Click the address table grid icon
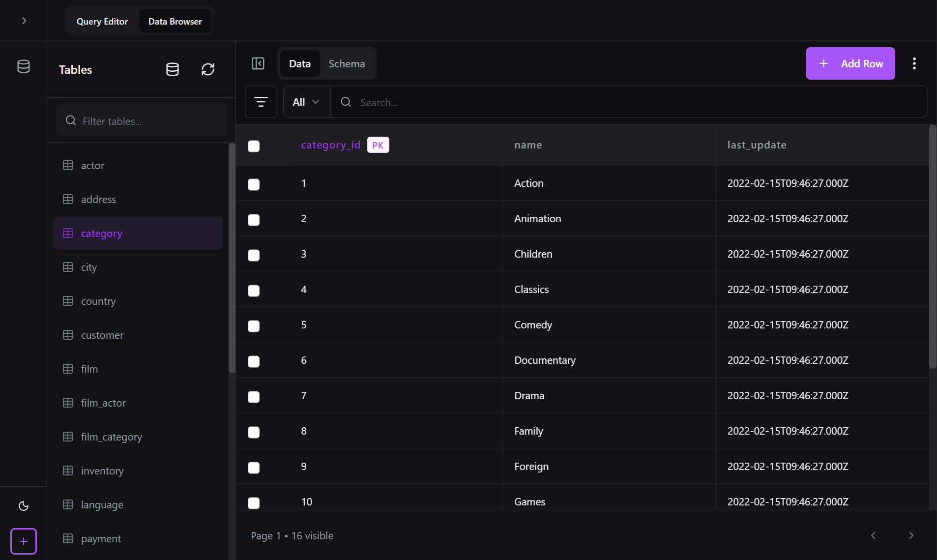Image resolution: width=937 pixels, height=560 pixels. pos(68,199)
